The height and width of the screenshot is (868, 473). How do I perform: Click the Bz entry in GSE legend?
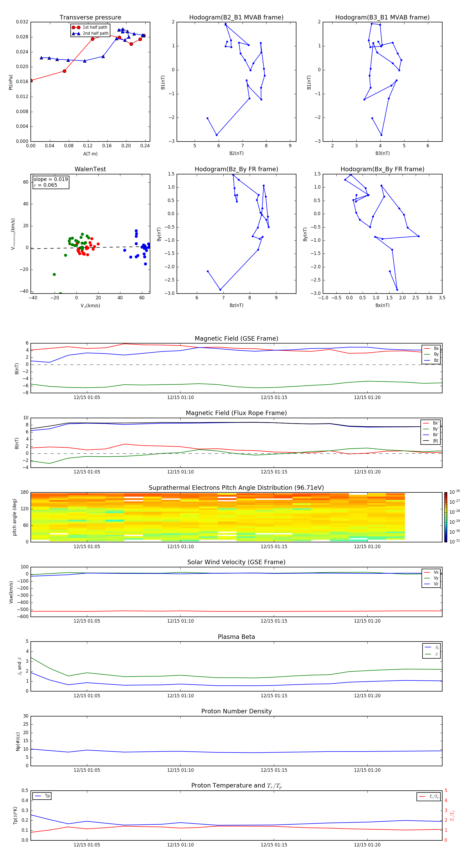coord(431,361)
